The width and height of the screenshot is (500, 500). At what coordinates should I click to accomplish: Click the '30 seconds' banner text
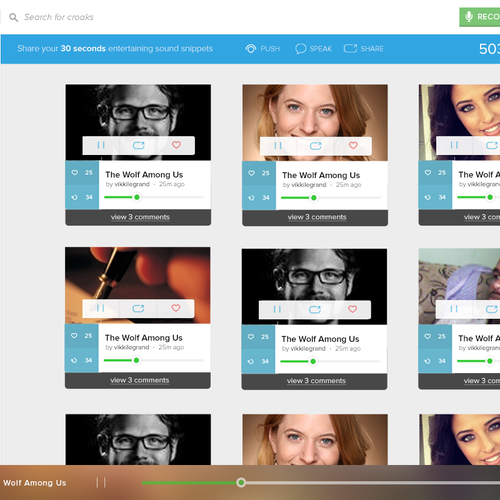[x=83, y=49]
